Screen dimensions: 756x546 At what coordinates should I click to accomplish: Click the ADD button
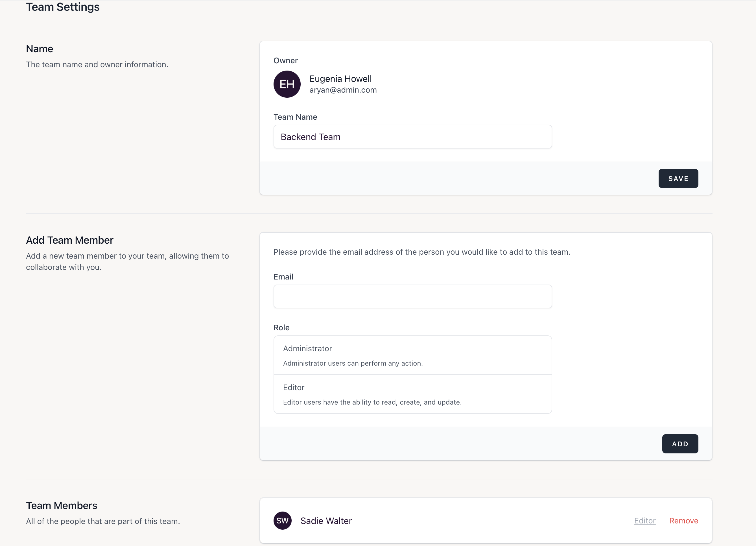coord(680,444)
